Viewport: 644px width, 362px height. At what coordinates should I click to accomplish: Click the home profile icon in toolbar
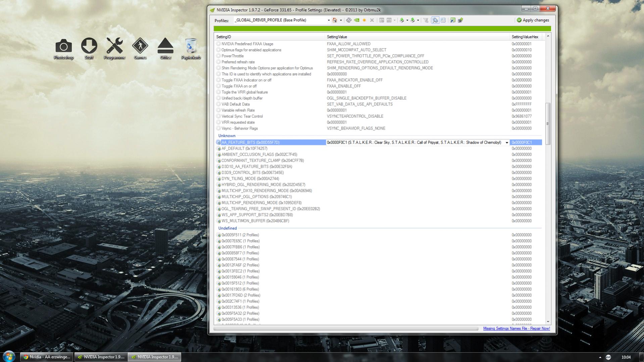(x=335, y=20)
